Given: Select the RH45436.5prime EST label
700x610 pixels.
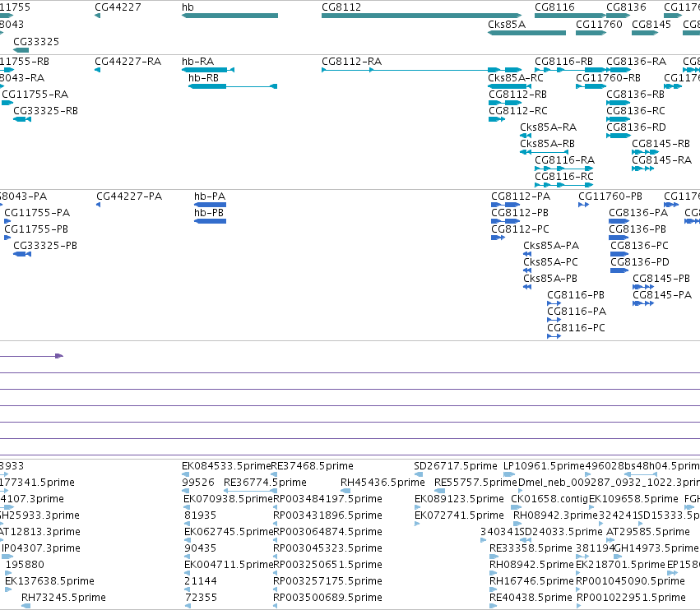Looking at the screenshot, I should (x=382, y=483).
